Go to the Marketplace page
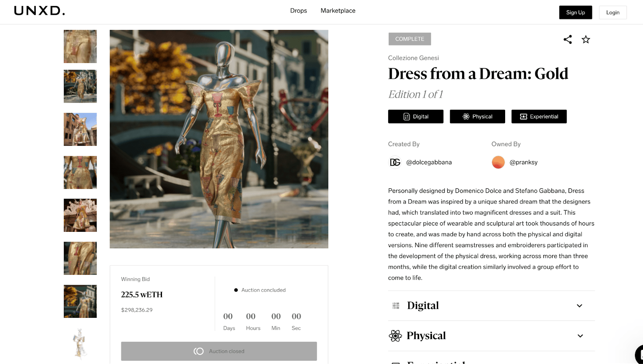 (x=338, y=11)
